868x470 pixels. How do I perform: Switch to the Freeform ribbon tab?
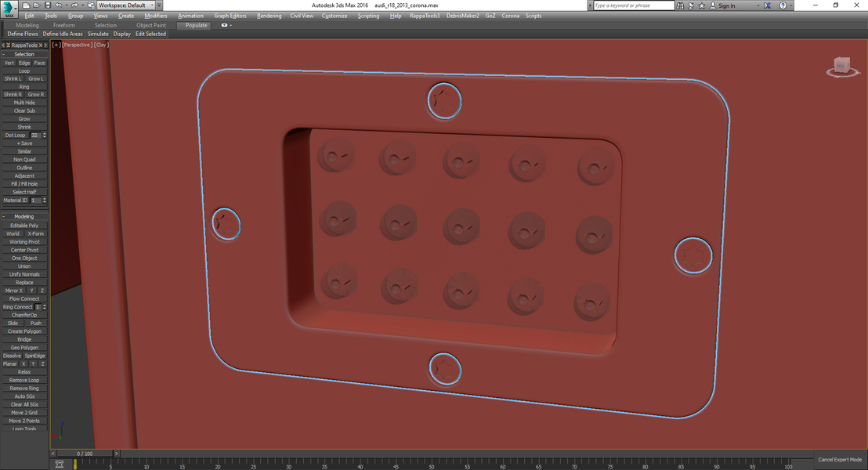tap(64, 26)
